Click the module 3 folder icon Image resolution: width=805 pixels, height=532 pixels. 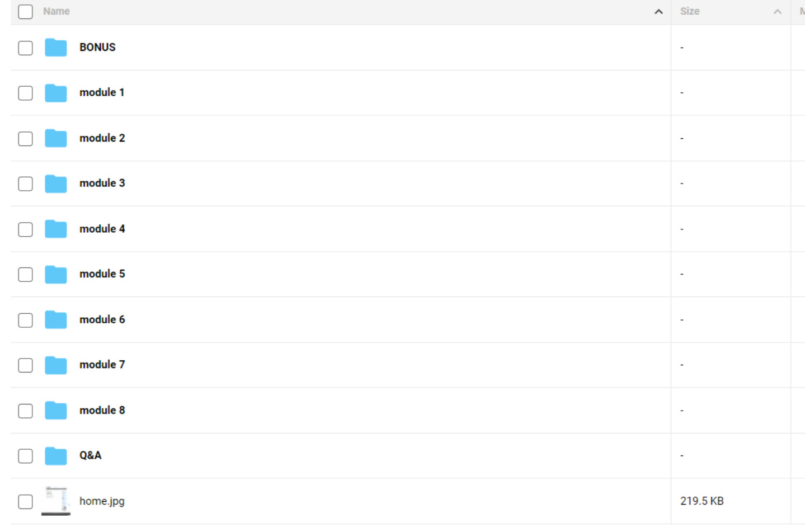pyautogui.click(x=56, y=183)
